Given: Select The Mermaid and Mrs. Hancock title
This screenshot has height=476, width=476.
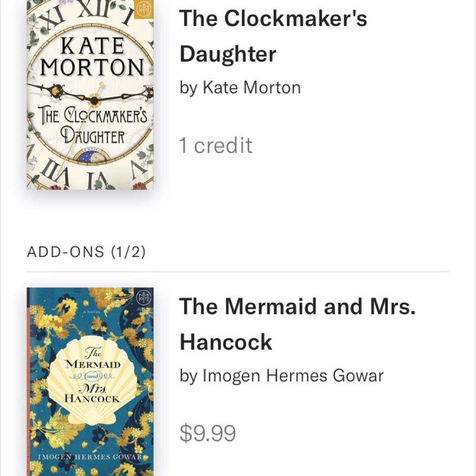Looking at the screenshot, I should (x=297, y=324).
